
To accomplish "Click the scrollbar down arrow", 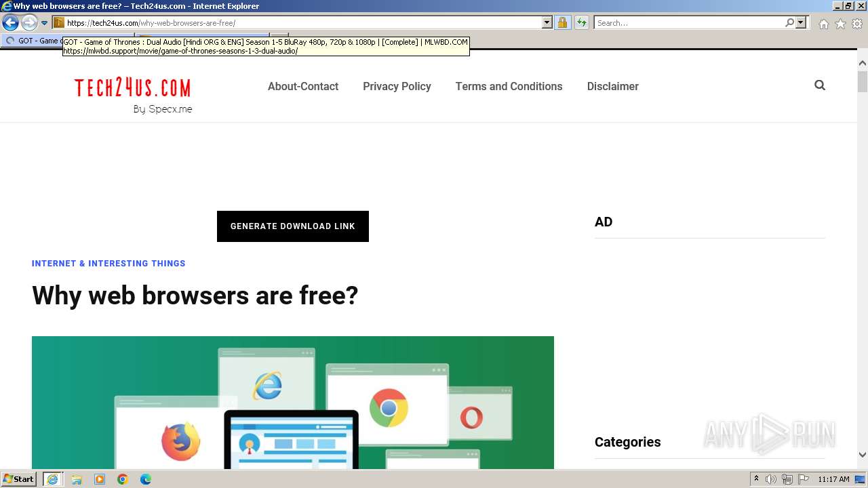I will (x=862, y=455).
